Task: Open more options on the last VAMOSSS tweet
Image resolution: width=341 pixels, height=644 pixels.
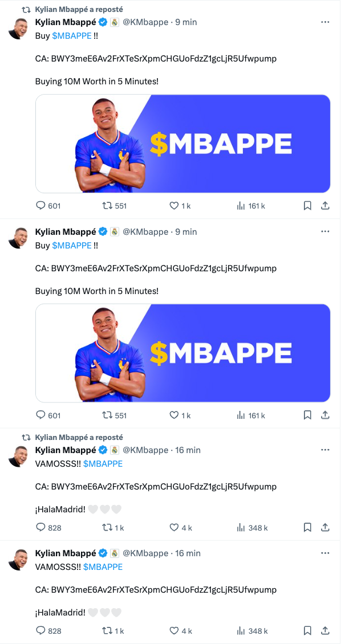Action: 325,553
